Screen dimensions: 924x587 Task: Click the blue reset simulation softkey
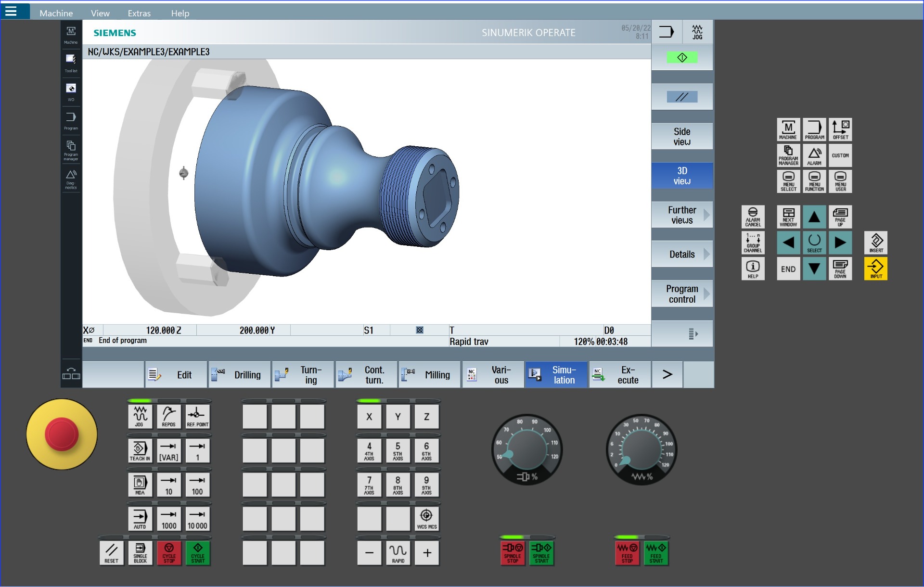click(682, 97)
